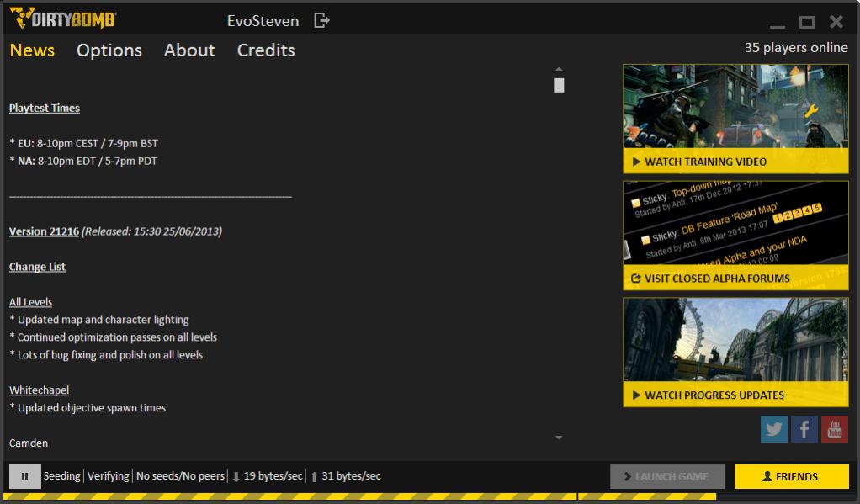This screenshot has height=504, width=860.
Task: View the Credits tab
Action: 266,50
